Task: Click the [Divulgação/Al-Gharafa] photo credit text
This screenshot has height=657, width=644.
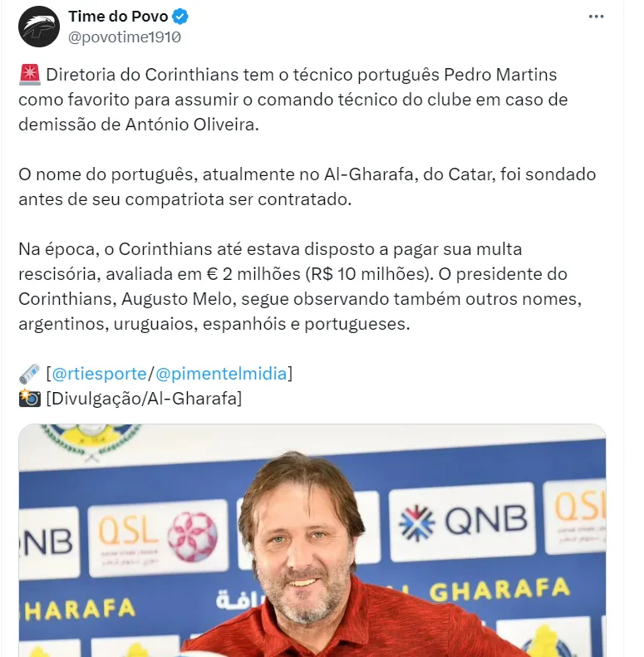Action: click(x=144, y=399)
